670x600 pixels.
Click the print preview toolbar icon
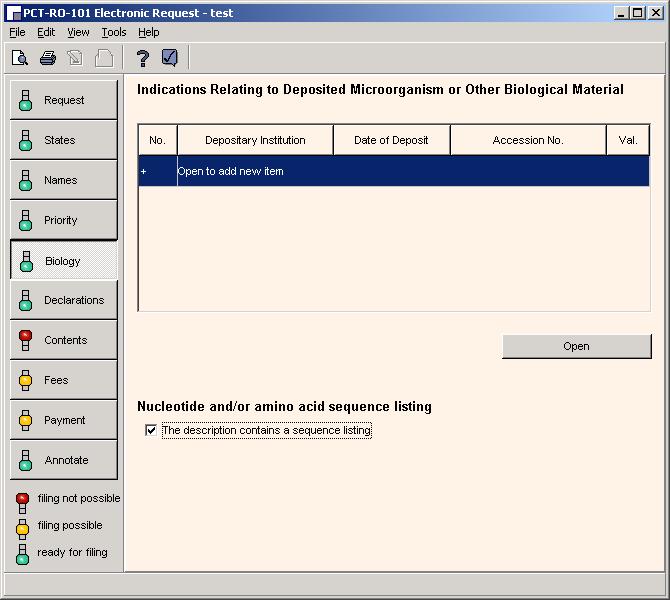pyautogui.click(x=20, y=58)
